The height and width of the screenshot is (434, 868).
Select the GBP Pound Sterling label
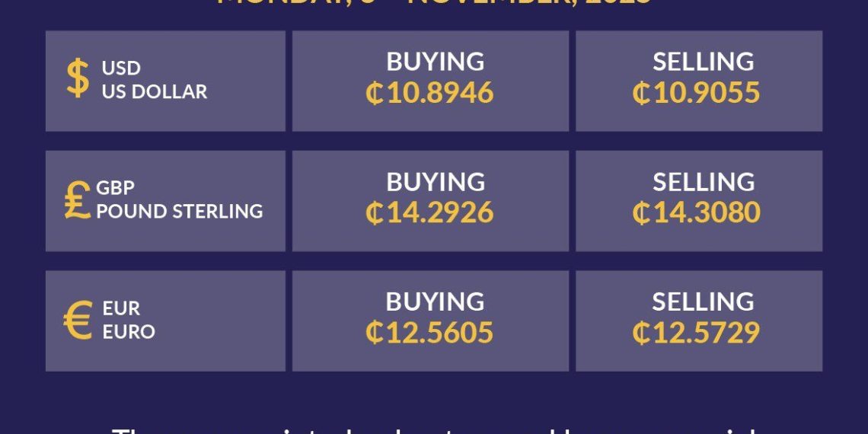click(179, 199)
